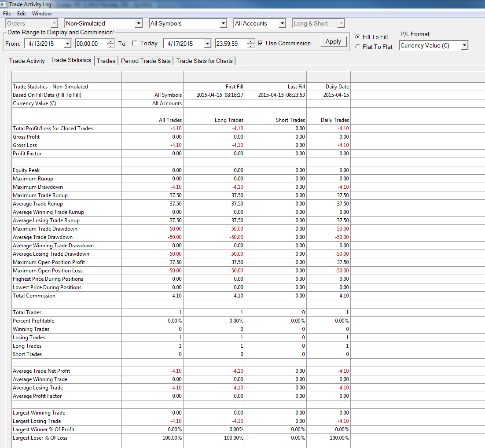Switch to the Trade Activity tab

27,61
